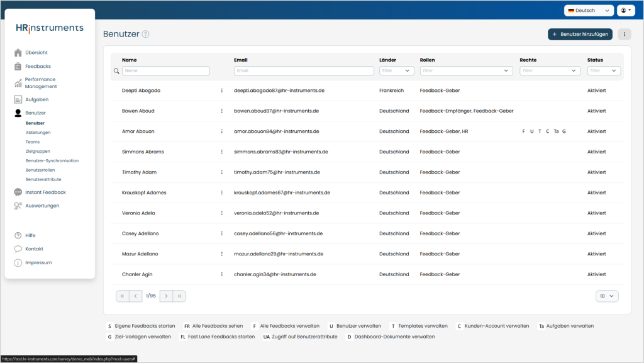The height and width of the screenshot is (363, 644).
Task: Open Benutzerrollen in the sidebar
Action: coord(40,170)
